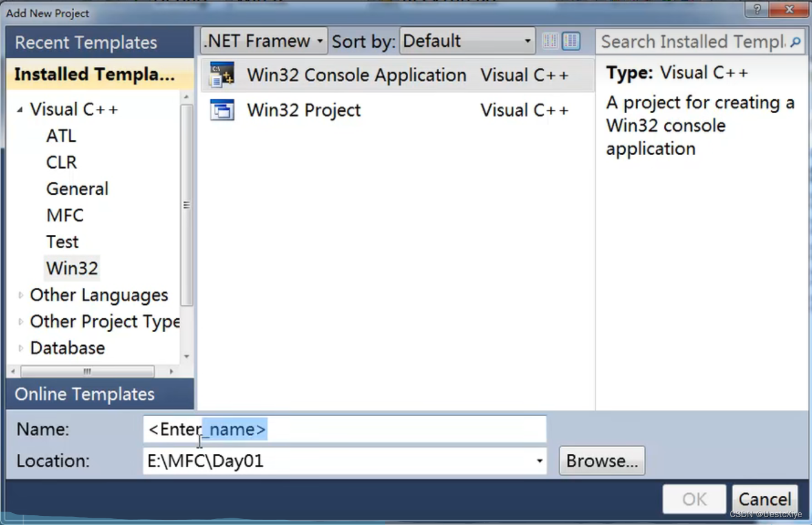Expand the Other Languages node
Screen dimensions: 812x525
click(21, 295)
